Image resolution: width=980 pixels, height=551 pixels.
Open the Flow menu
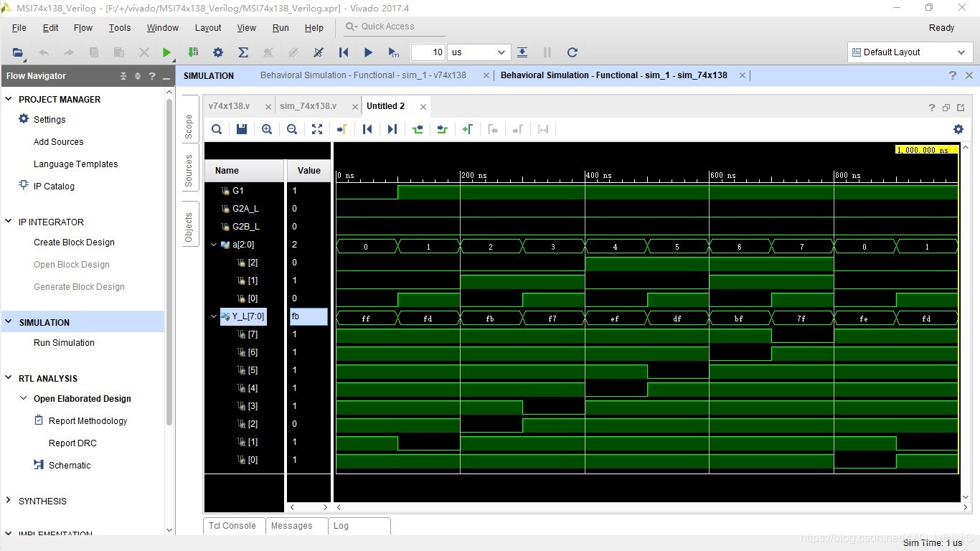(83, 28)
